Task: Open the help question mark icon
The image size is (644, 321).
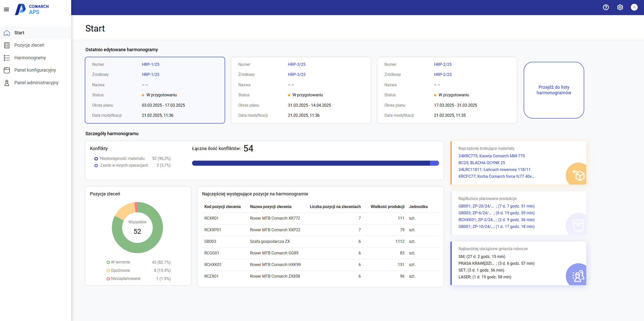Action: click(606, 7)
